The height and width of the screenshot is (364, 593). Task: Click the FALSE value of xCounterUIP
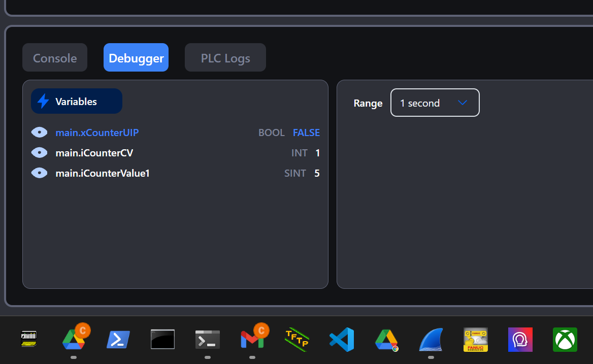coord(306,133)
